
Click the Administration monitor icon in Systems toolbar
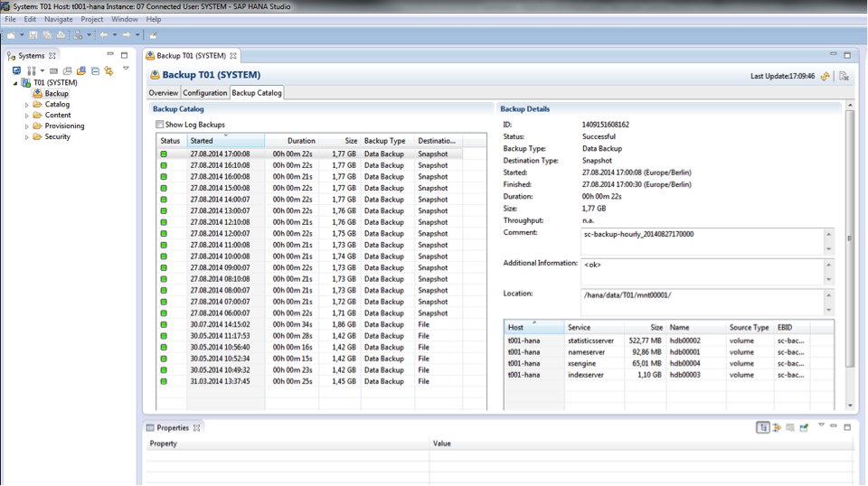(x=17, y=70)
